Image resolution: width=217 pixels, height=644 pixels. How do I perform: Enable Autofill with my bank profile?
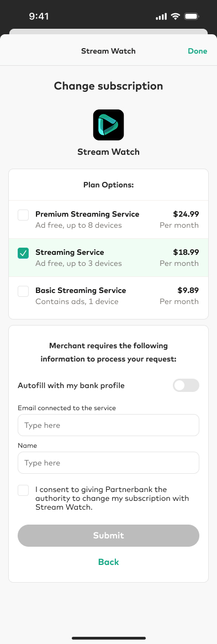[x=186, y=385]
